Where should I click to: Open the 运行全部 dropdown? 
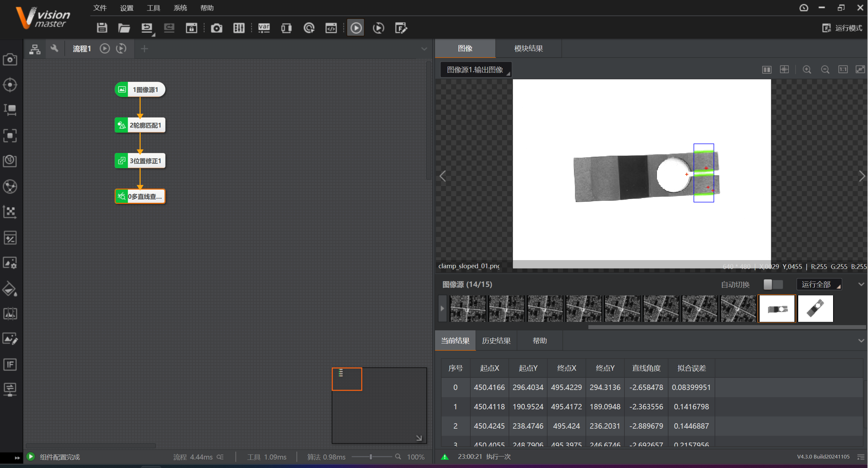(819, 284)
